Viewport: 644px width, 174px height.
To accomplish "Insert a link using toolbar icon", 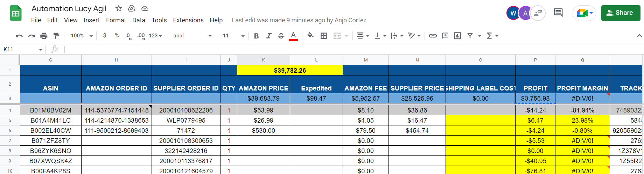I will [x=433, y=36].
